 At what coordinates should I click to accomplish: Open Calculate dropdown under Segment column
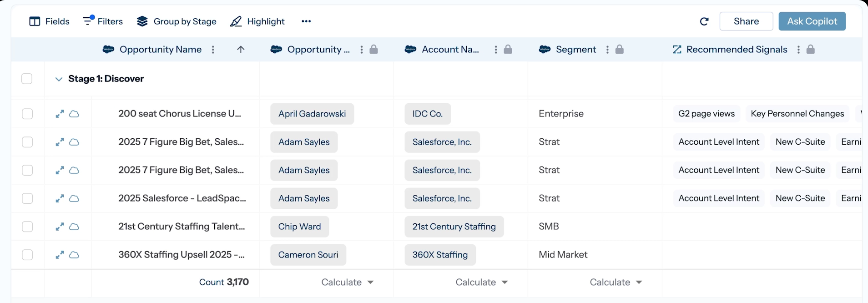tap(616, 282)
